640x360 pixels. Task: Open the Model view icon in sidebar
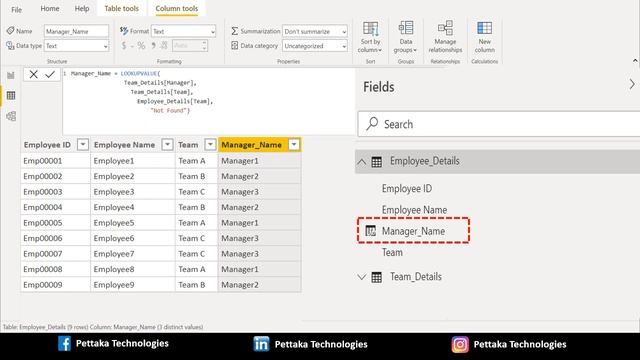pyautogui.click(x=11, y=116)
